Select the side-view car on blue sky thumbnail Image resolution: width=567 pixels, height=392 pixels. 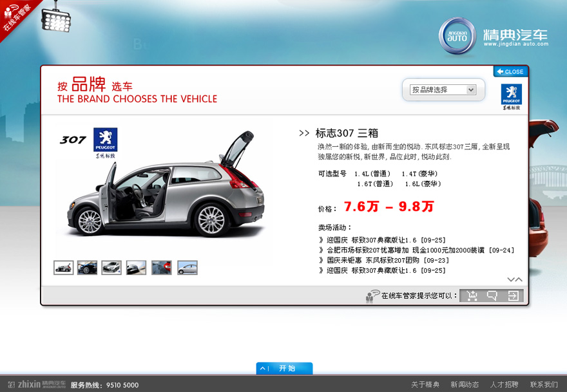(x=187, y=268)
